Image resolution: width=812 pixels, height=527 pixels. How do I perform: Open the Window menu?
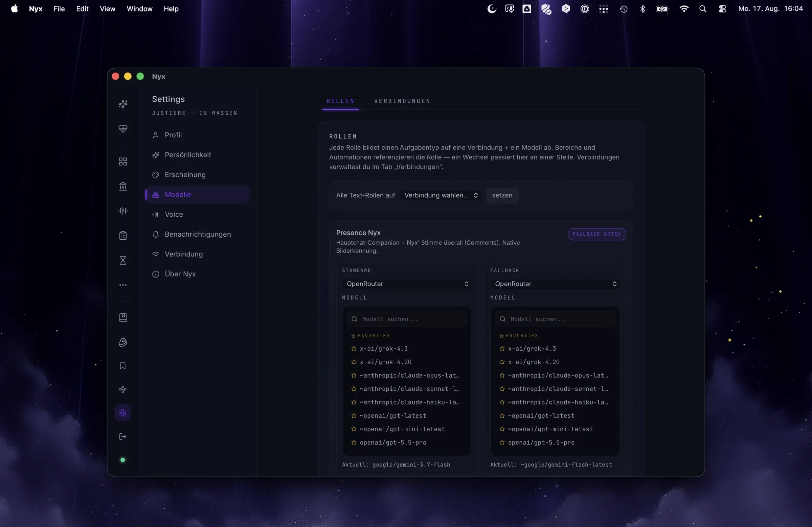(139, 9)
